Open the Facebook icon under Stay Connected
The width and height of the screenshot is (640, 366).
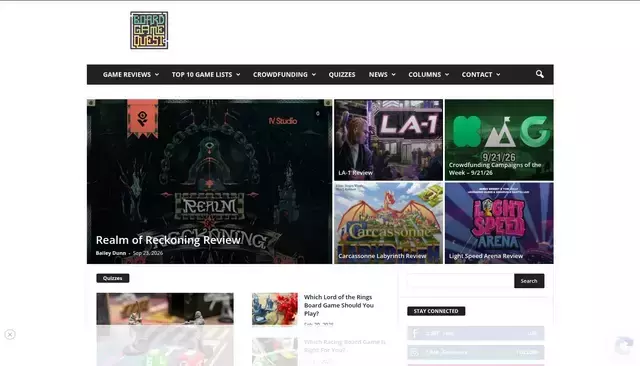(415, 333)
